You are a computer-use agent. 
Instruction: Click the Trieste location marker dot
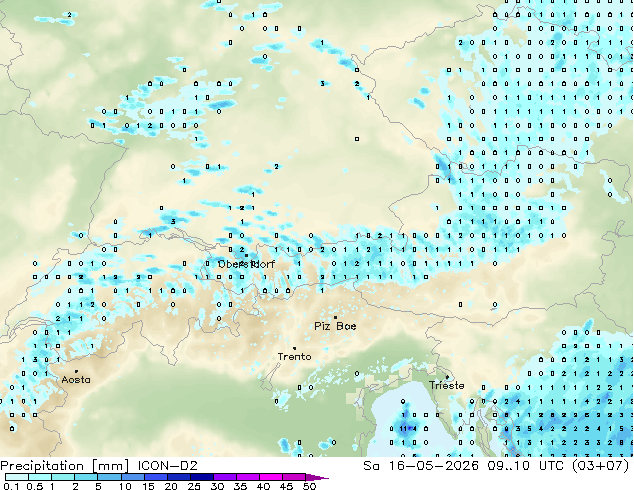pyautogui.click(x=447, y=377)
